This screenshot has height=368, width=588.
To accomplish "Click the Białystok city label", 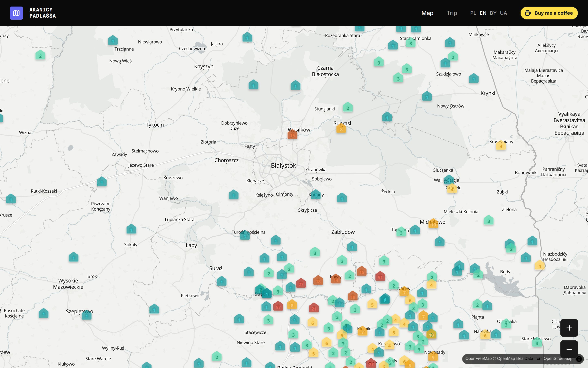I will point(283,166).
